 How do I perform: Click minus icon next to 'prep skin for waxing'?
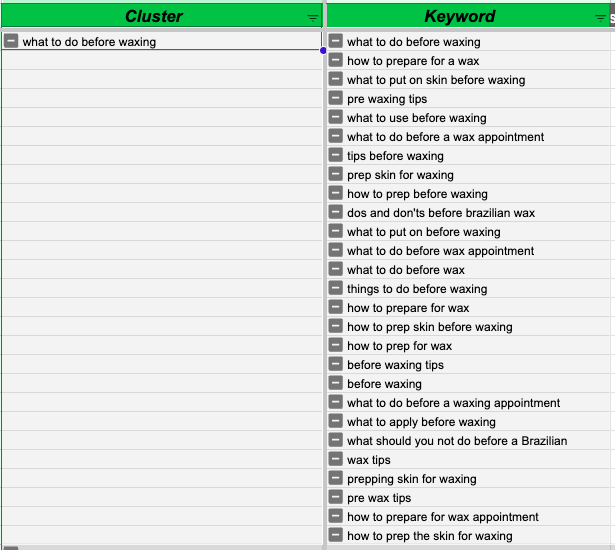click(335, 174)
